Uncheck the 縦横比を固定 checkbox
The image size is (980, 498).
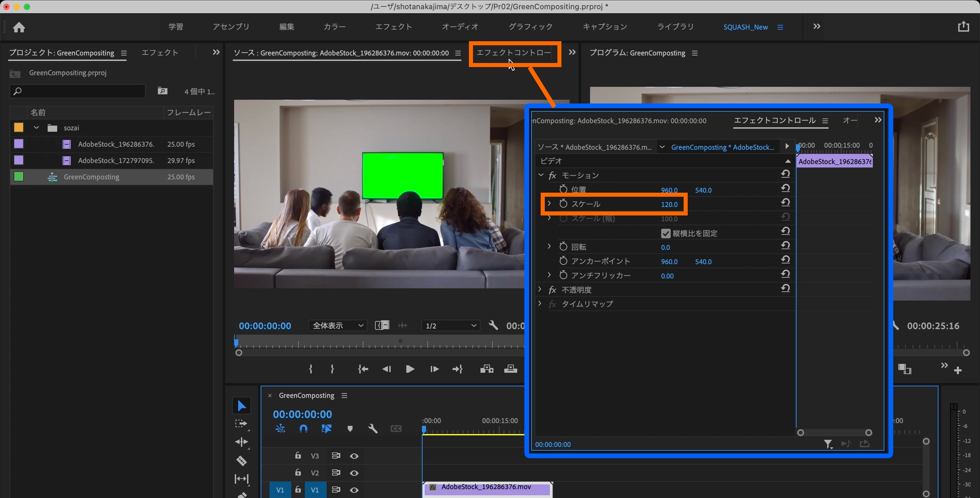point(665,233)
